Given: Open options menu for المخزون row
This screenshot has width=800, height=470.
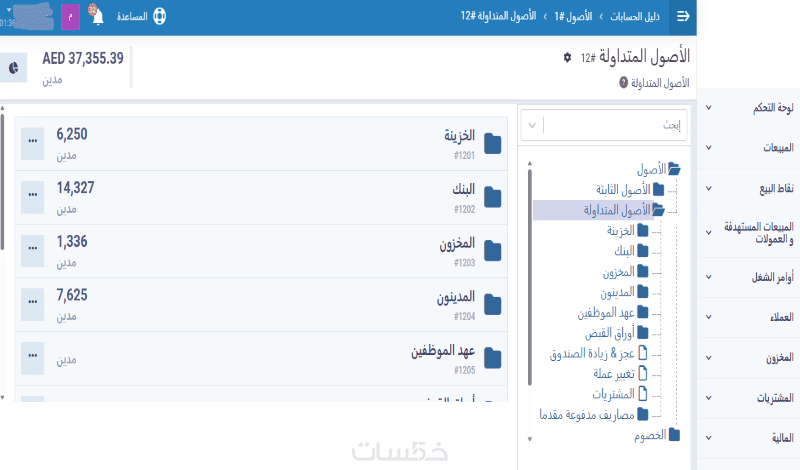Looking at the screenshot, I should point(33,251).
